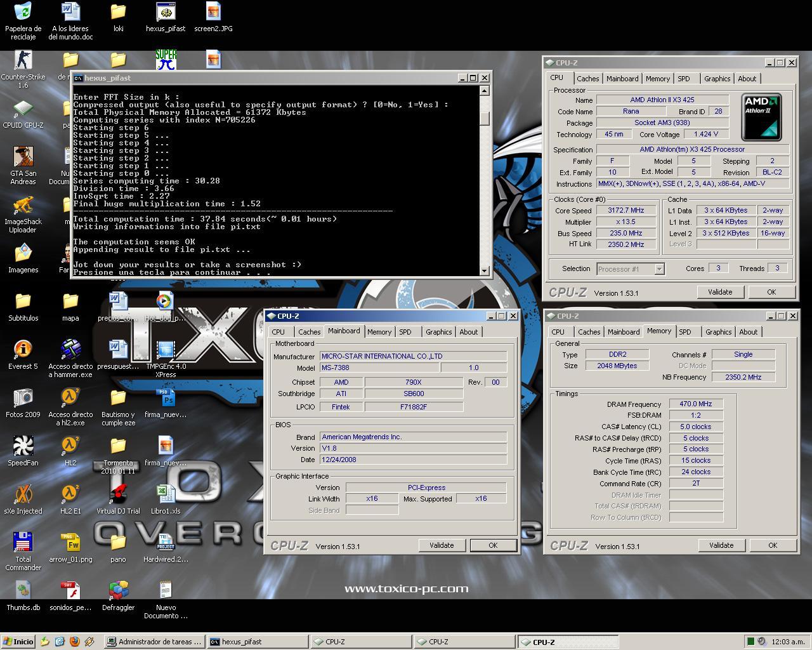Open Mainboard tab in top CPU-Z window
The image size is (812, 650).
tap(622, 79)
